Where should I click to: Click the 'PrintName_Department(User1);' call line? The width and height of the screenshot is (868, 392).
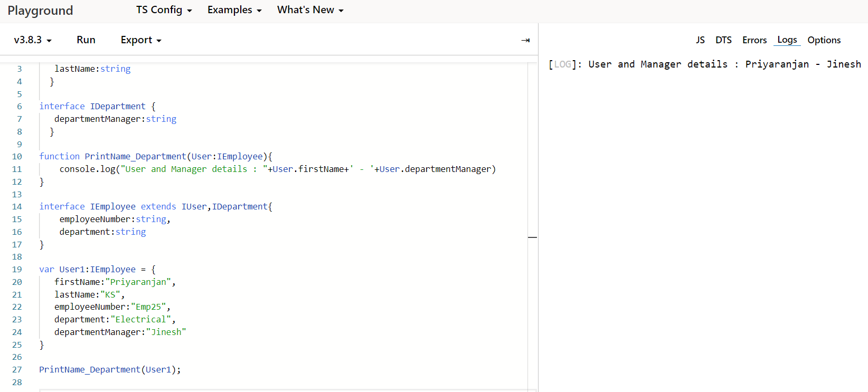pyautogui.click(x=110, y=369)
